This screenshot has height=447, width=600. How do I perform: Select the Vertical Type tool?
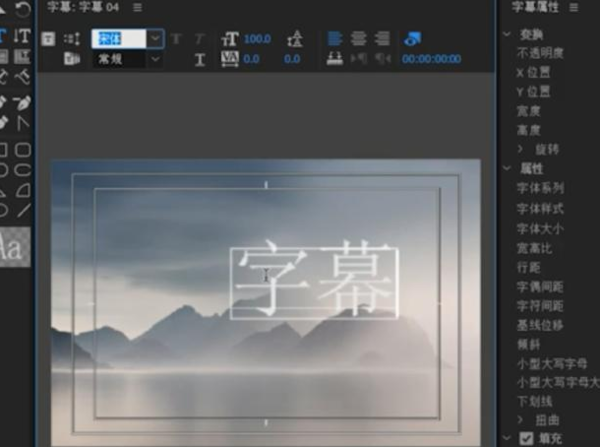click(22, 35)
